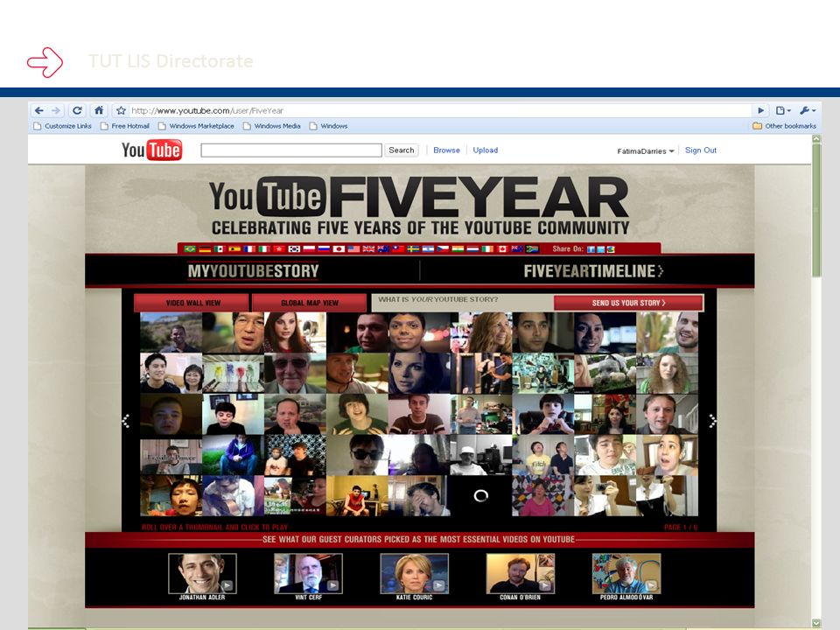This screenshot has width=840, height=630.
Task: Share on Facebook icon
Action: pos(591,249)
